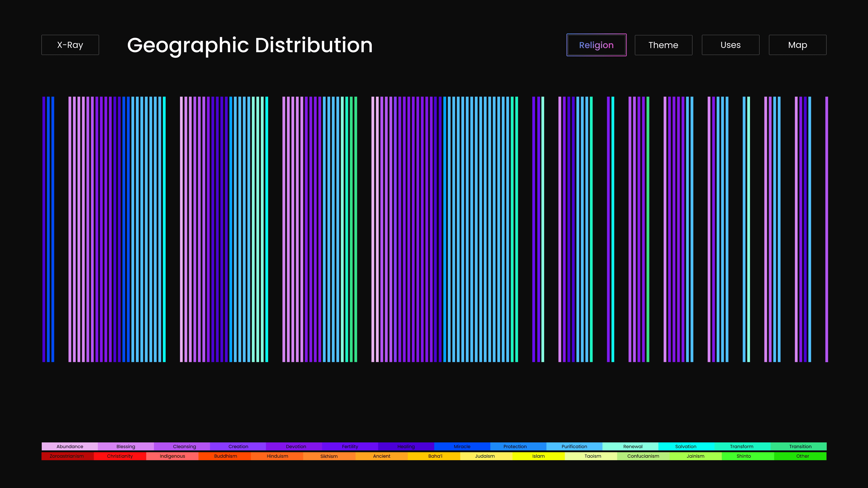Open the Uses view

click(x=730, y=45)
